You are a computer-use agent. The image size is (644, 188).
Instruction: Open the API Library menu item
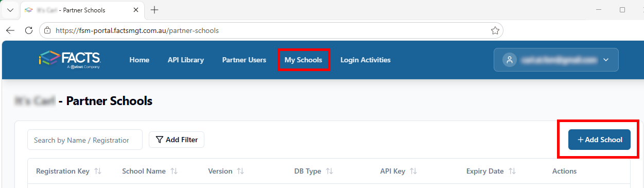coord(186,60)
